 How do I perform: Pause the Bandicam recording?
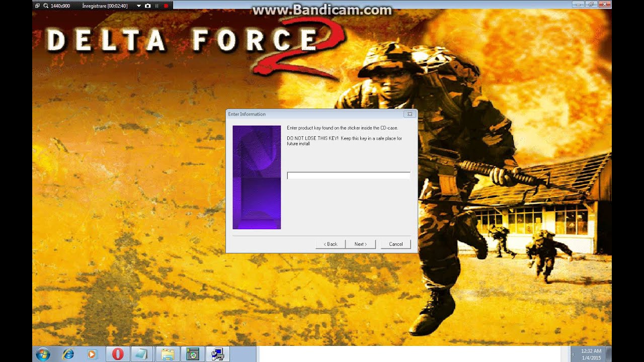[x=156, y=6]
